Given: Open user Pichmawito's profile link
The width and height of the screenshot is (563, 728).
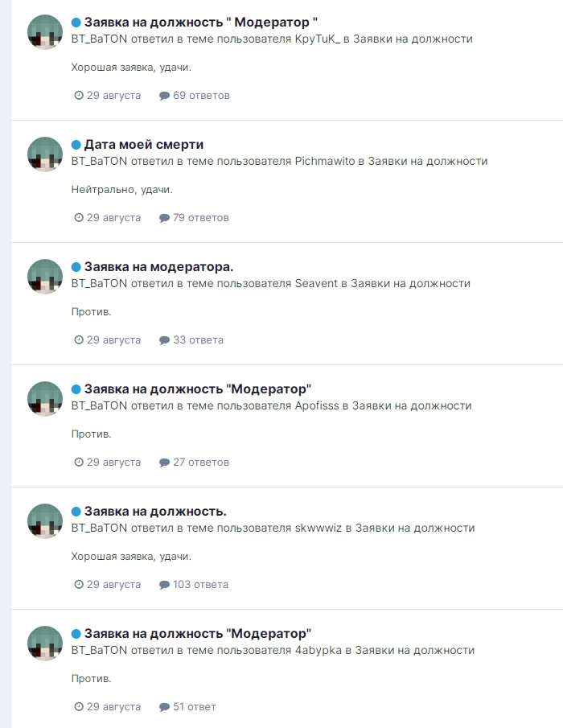Looking at the screenshot, I should (325, 161).
